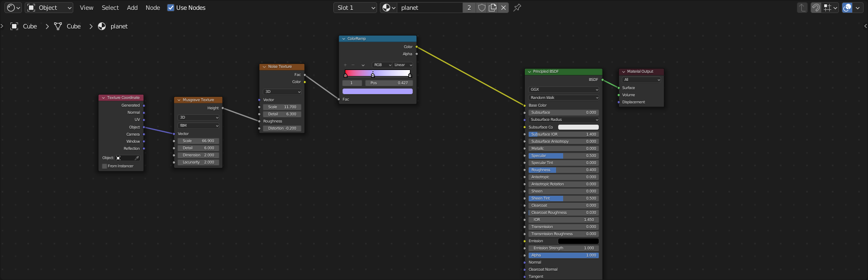Select the leftmost red ColorRamp stop
Screen dimensions: 868x280
(x=345, y=75)
